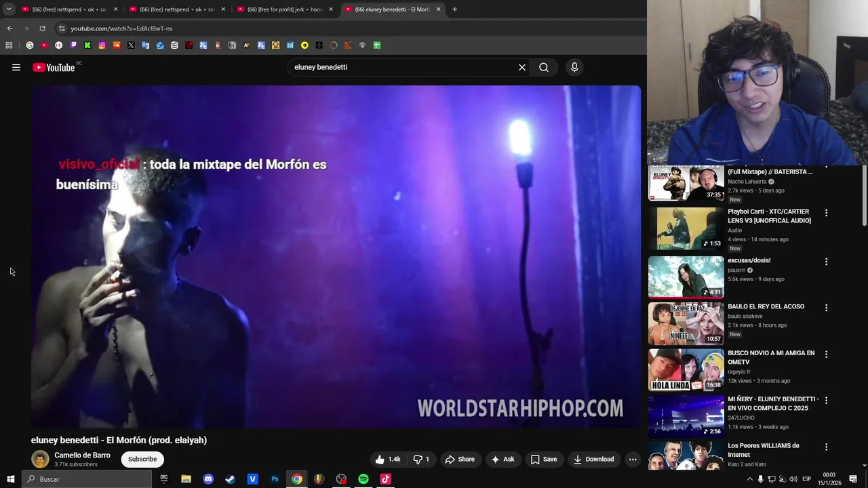Image resolution: width=868 pixels, height=488 pixels.
Task: Open Windows Start menu
Action: point(11,479)
